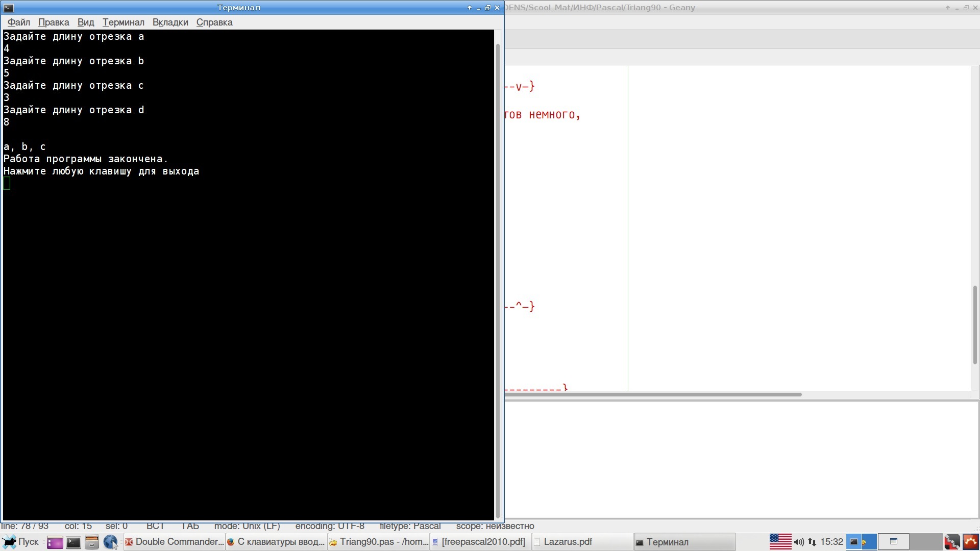This screenshot has width=980, height=551.
Task: Select first workspace in pager
Action: click(862, 542)
